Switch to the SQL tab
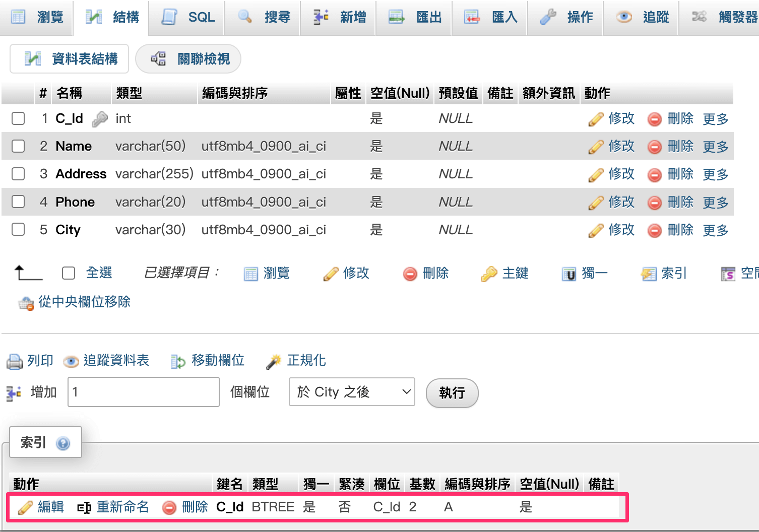The width and height of the screenshot is (759, 532). coord(188,17)
